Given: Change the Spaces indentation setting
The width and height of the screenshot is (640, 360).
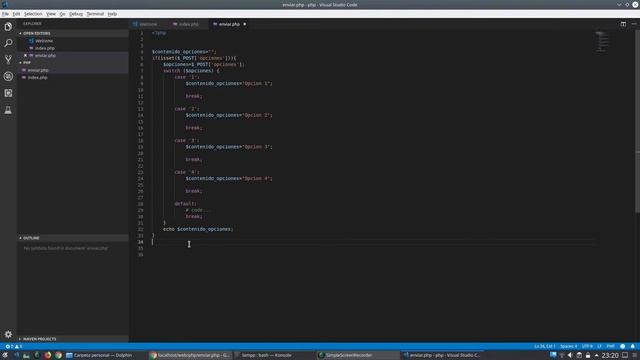Looking at the screenshot, I should pos(569,347).
